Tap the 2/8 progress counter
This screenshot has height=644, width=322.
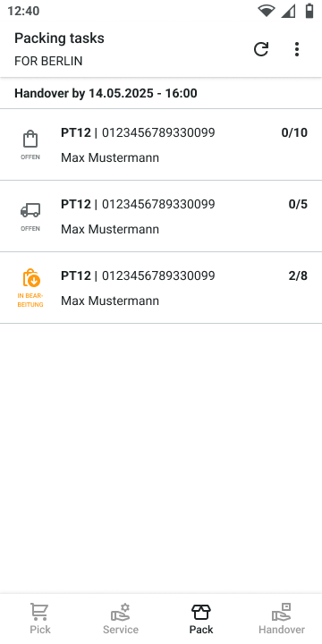point(298,275)
